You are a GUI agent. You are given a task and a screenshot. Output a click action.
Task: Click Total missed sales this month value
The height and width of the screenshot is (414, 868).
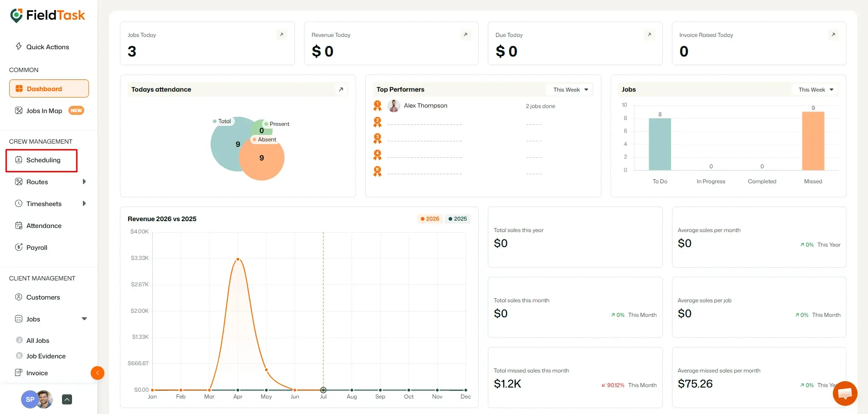(507, 384)
